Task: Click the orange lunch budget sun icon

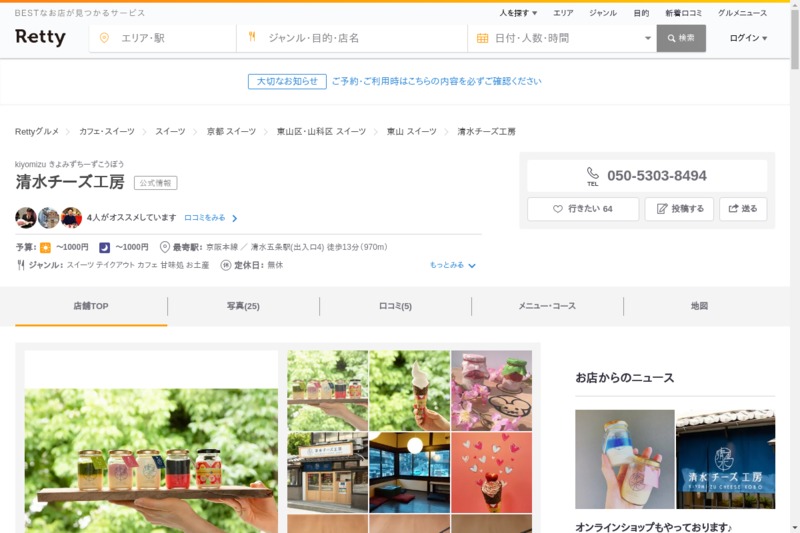Action: 45,247
